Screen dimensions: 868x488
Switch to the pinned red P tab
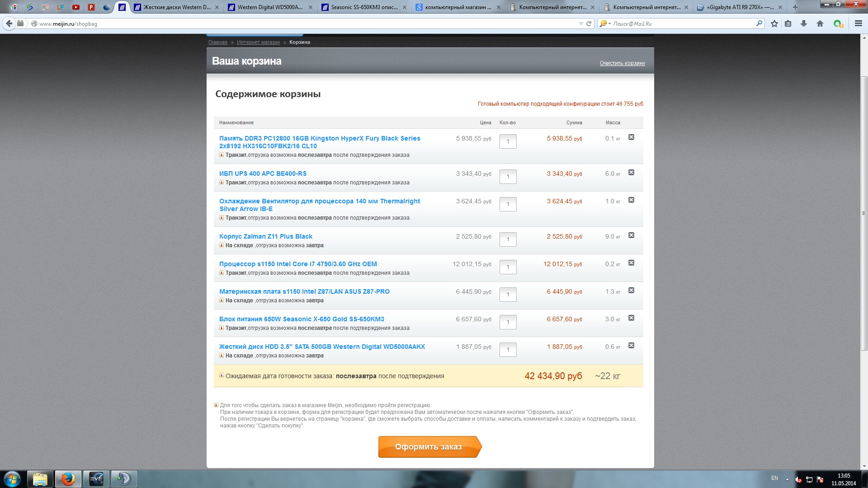coord(91,7)
